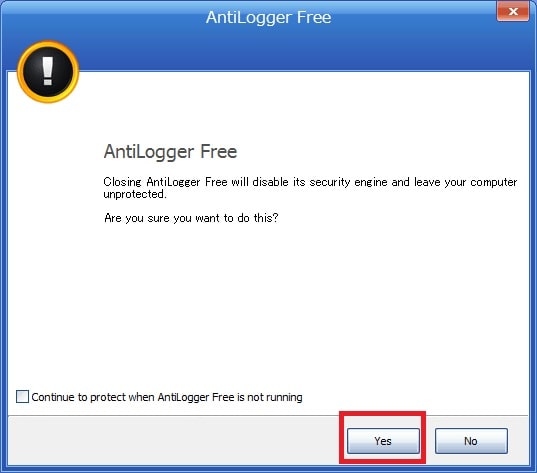
Task: Click the white x glyph in the top corner
Action: click(513, 12)
